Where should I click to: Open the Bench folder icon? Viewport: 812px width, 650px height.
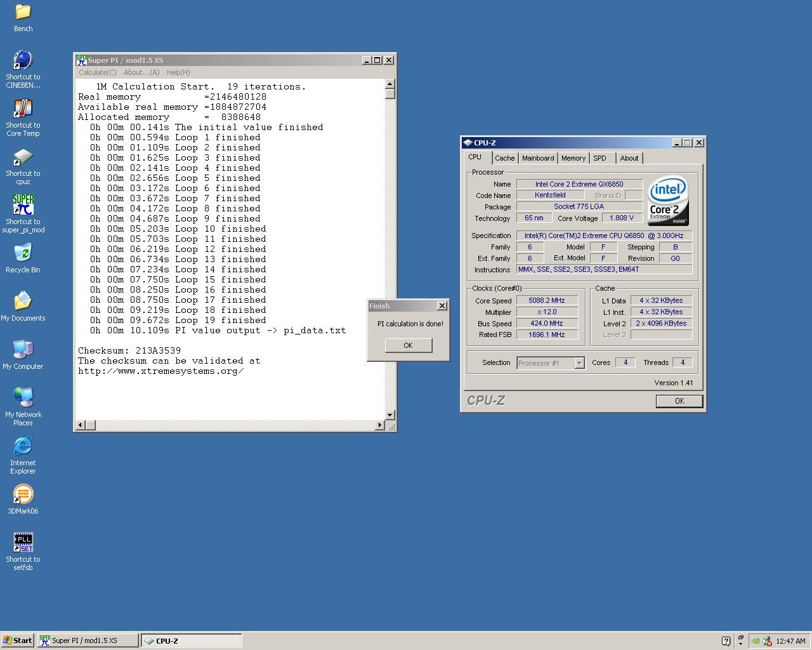(23, 12)
